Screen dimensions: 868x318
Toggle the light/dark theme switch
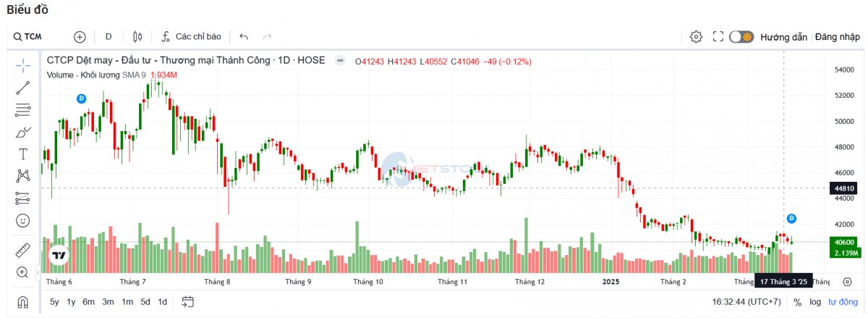click(741, 36)
